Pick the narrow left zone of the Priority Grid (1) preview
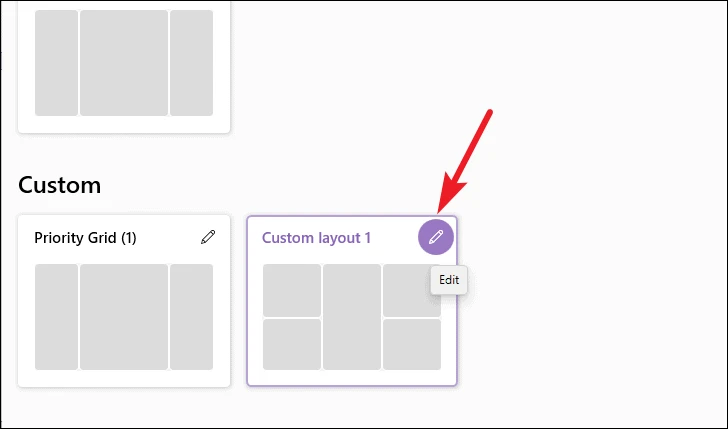728x429 pixels. [x=57, y=317]
